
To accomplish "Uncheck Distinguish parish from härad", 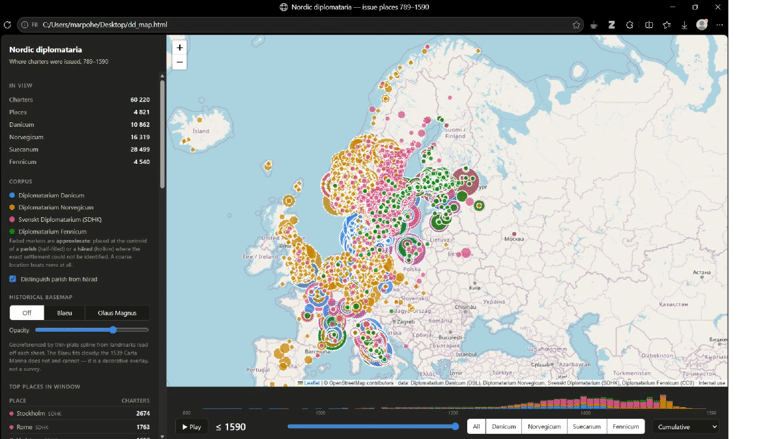I will coord(12,279).
